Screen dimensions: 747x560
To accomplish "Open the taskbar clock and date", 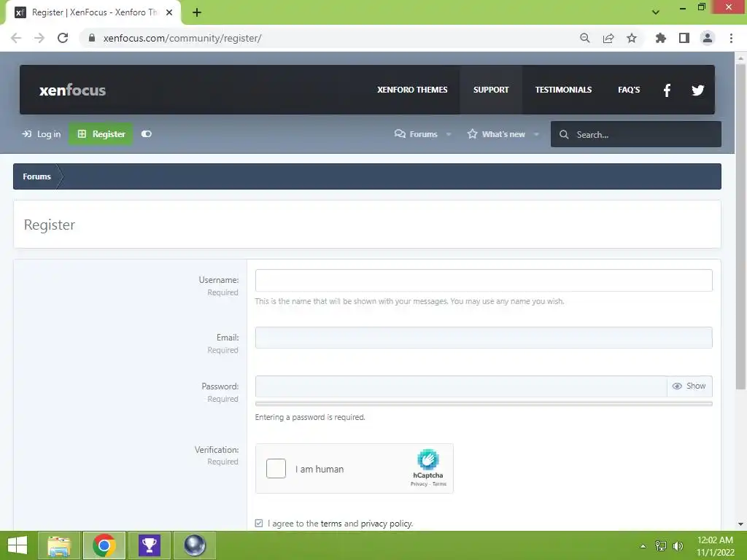I will (715, 546).
